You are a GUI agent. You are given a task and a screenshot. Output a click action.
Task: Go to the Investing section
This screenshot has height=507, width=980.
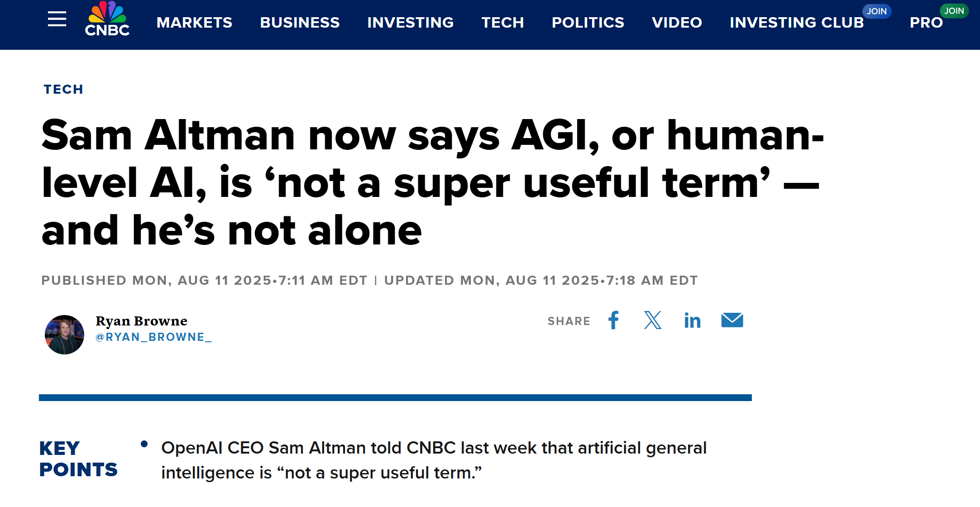point(410,23)
